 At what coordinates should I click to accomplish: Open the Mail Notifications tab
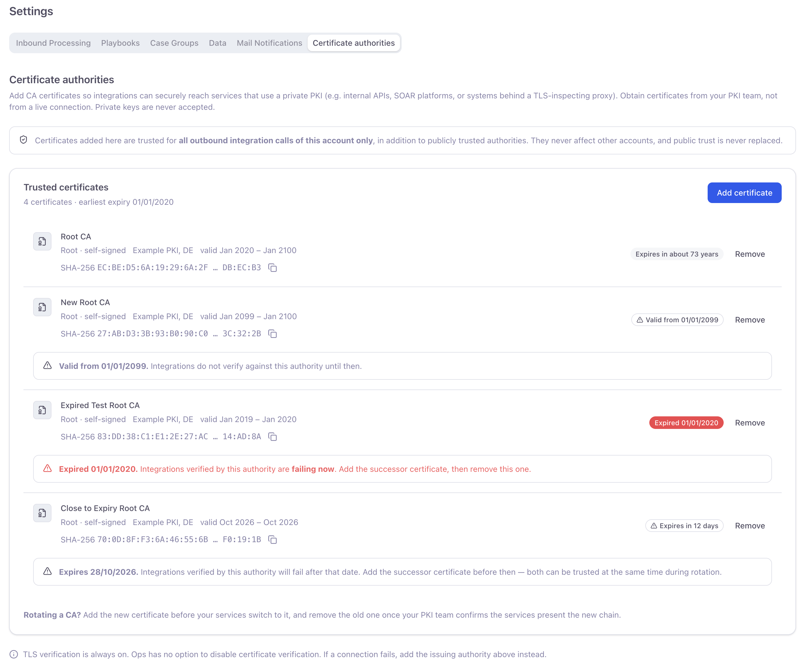(270, 43)
